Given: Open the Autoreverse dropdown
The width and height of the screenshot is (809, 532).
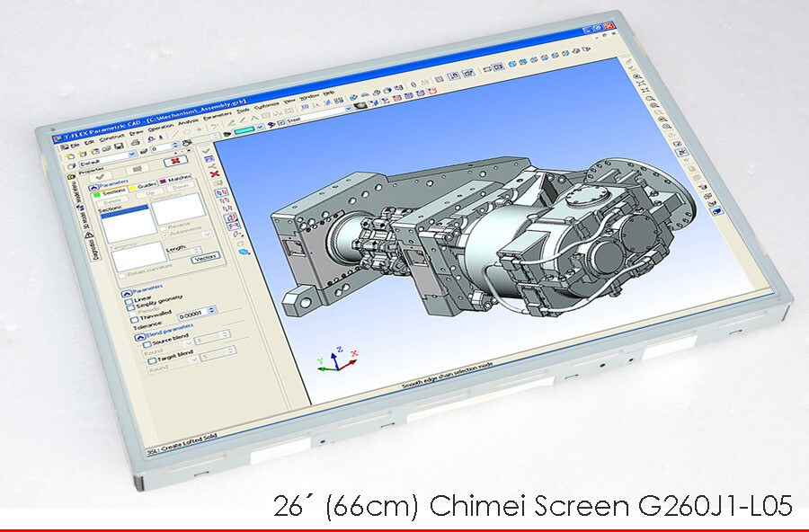Looking at the screenshot, I should [x=207, y=235].
